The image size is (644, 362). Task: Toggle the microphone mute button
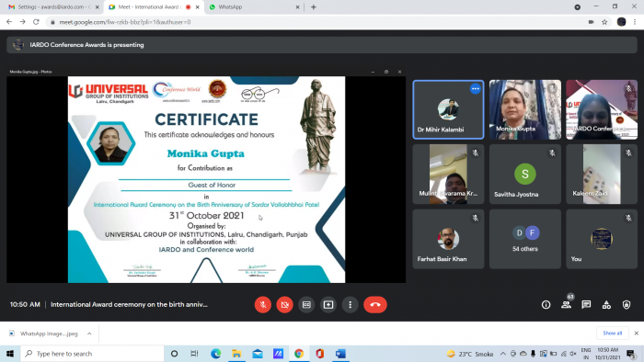pos(263,305)
